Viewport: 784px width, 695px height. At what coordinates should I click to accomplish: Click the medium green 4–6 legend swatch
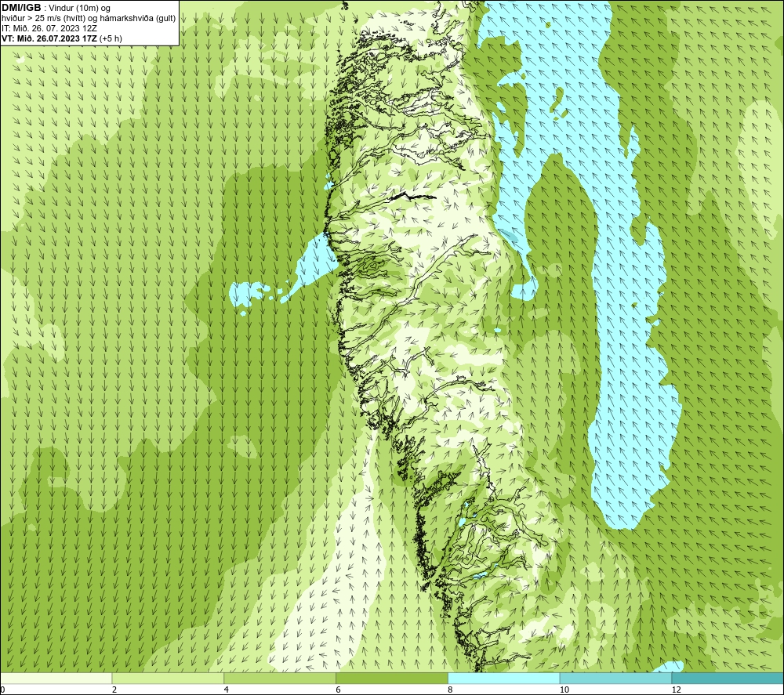[x=280, y=678]
